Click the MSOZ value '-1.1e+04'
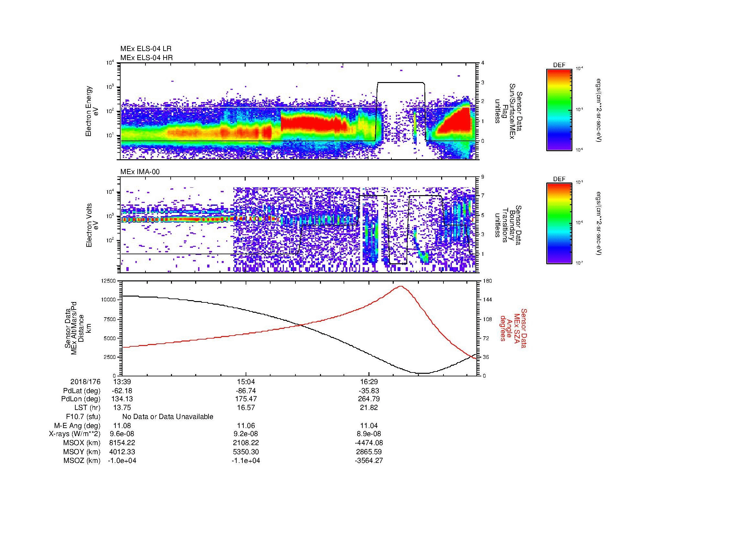Viewport: 756px width, 534px height. tap(246, 461)
